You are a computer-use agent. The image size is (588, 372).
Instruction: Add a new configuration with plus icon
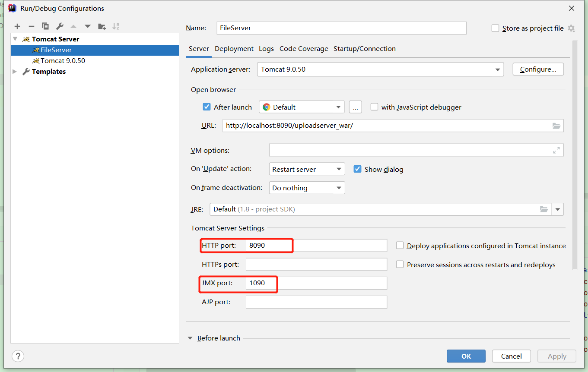point(17,26)
